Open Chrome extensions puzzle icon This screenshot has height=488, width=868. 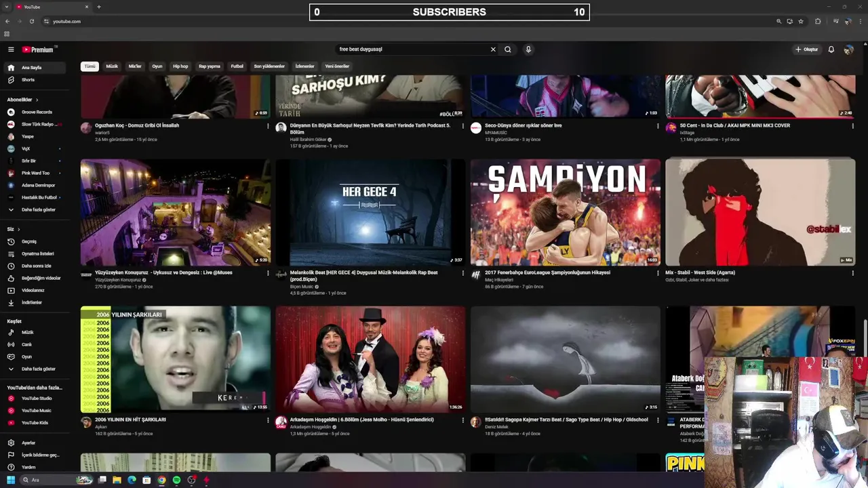[818, 21]
